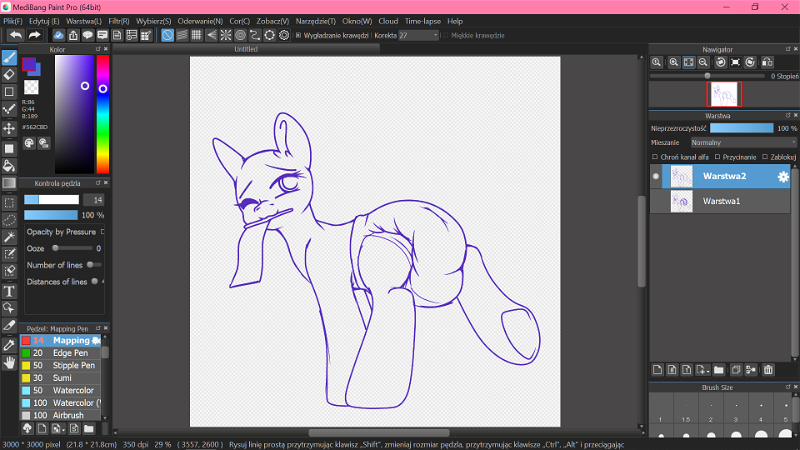Image resolution: width=800 pixels, height=450 pixels.
Task: Open the Korekta value dropdown
Action: (419, 35)
